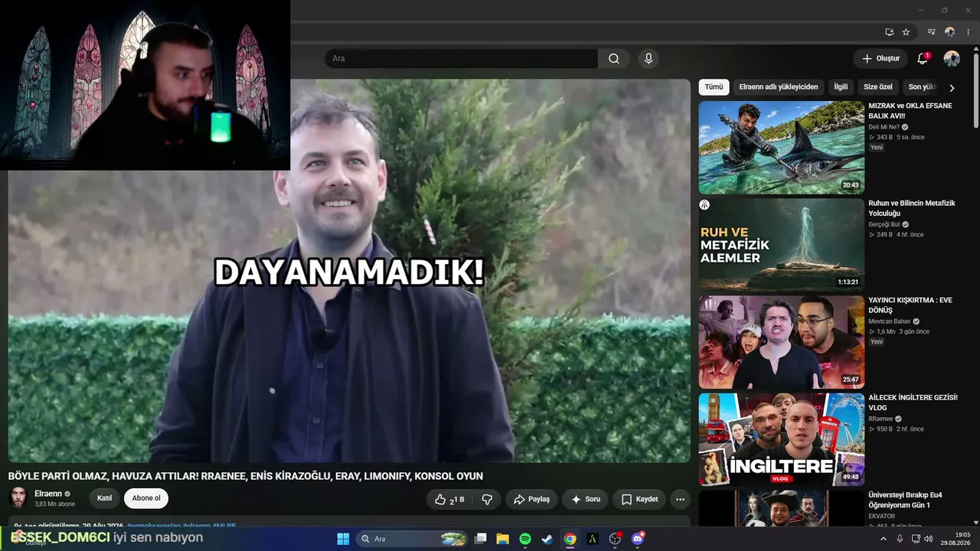
Task: Save the video with Kaydet
Action: [639, 499]
